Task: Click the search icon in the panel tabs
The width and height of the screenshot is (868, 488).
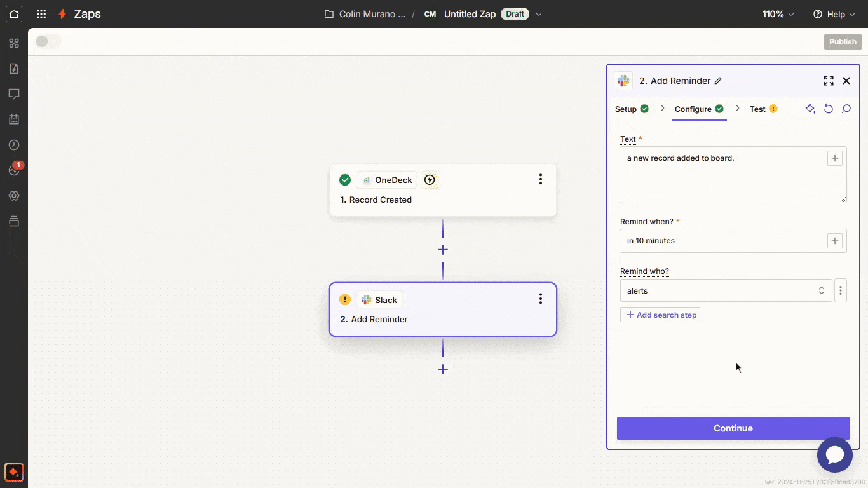Action: pyautogui.click(x=846, y=109)
